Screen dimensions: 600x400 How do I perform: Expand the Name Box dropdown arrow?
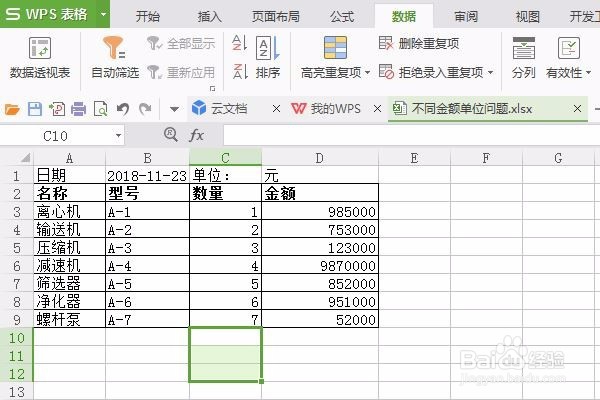[x=118, y=136]
